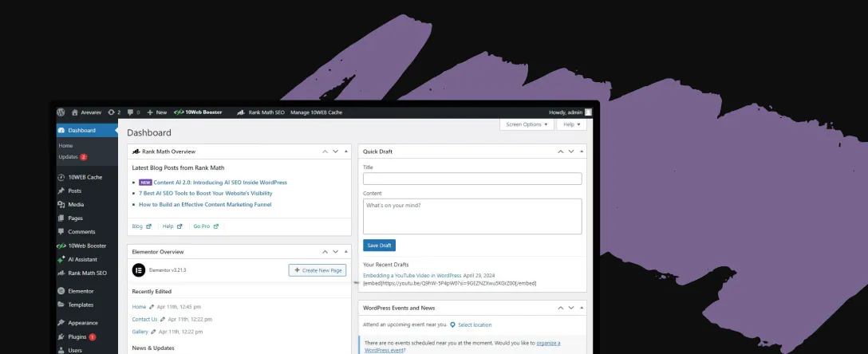Open the Help dropdown tab
The width and height of the screenshot is (868, 354).
click(x=571, y=124)
